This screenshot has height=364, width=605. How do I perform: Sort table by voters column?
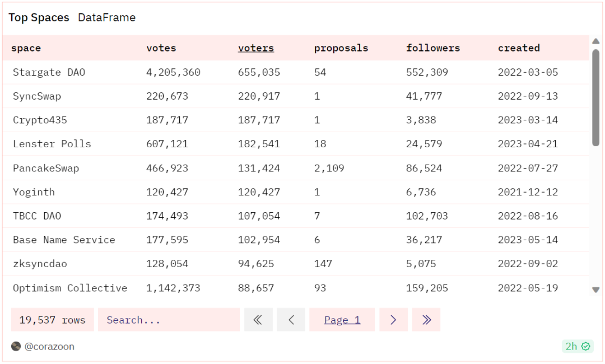click(256, 48)
